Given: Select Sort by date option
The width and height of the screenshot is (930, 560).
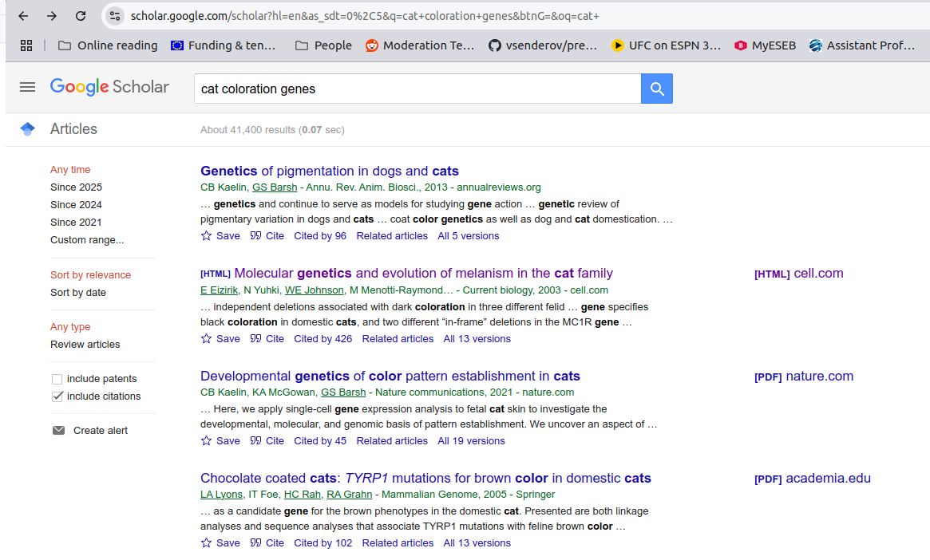Looking at the screenshot, I should pos(78,293).
